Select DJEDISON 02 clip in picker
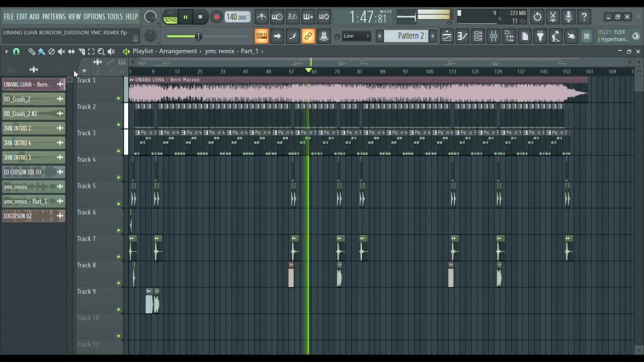This screenshot has width=644, height=362. [34, 216]
